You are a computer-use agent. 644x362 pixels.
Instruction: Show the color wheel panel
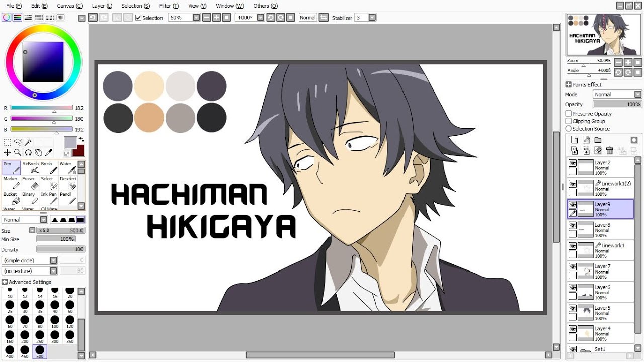pos(6,17)
